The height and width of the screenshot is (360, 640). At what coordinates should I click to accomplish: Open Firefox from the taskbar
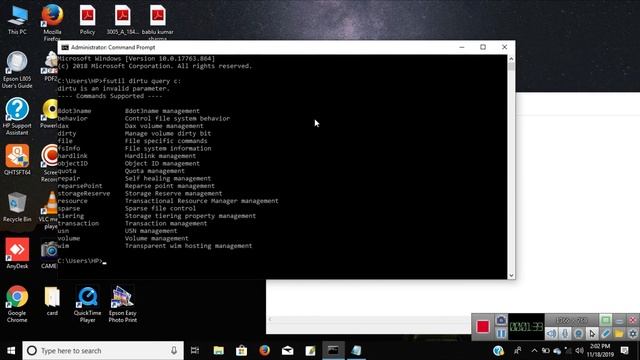coord(264,351)
